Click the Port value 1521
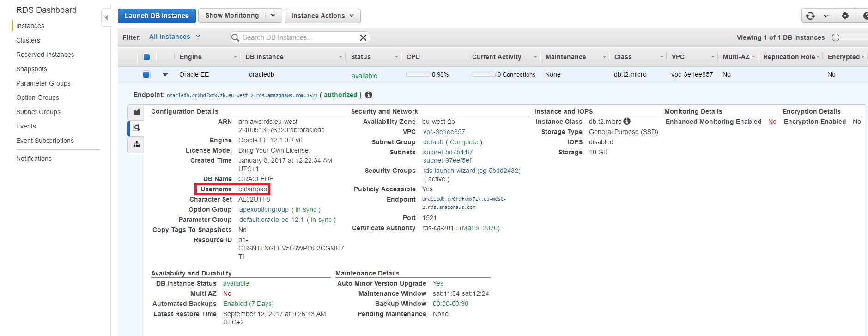 coord(429,218)
